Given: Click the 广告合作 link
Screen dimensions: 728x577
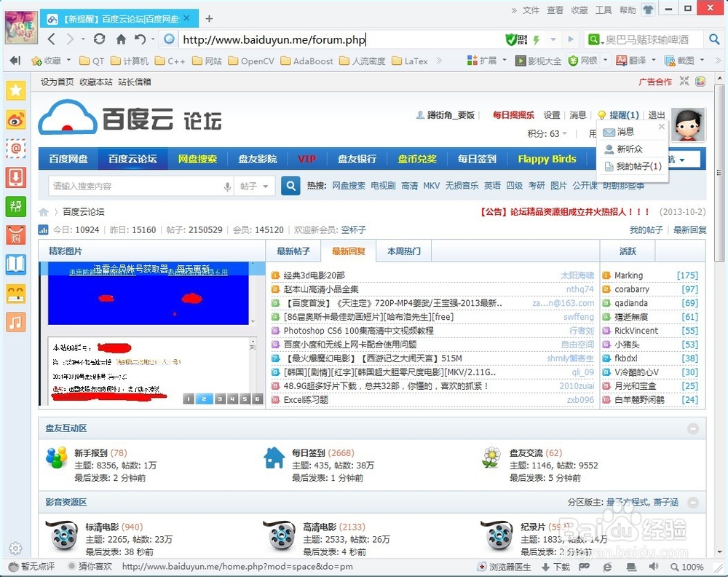Looking at the screenshot, I should tap(655, 82).
